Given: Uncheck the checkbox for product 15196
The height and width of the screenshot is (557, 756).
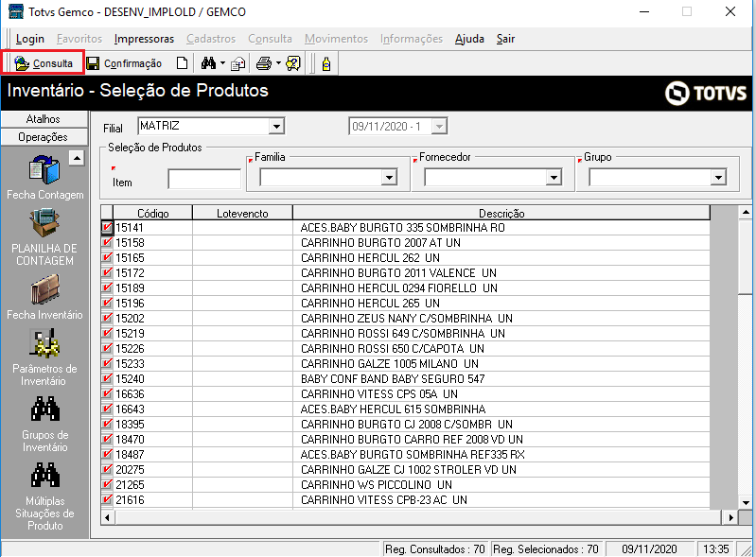Looking at the screenshot, I should coord(107,303).
